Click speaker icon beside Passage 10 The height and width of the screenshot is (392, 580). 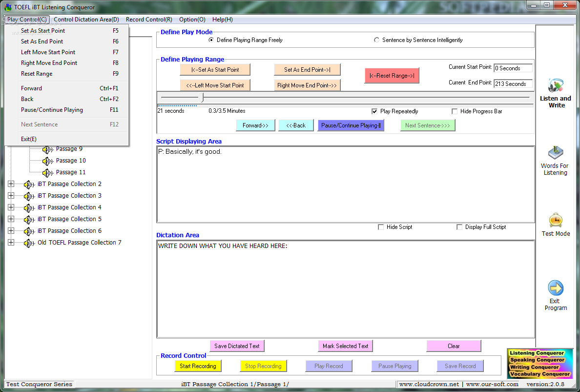pos(48,161)
